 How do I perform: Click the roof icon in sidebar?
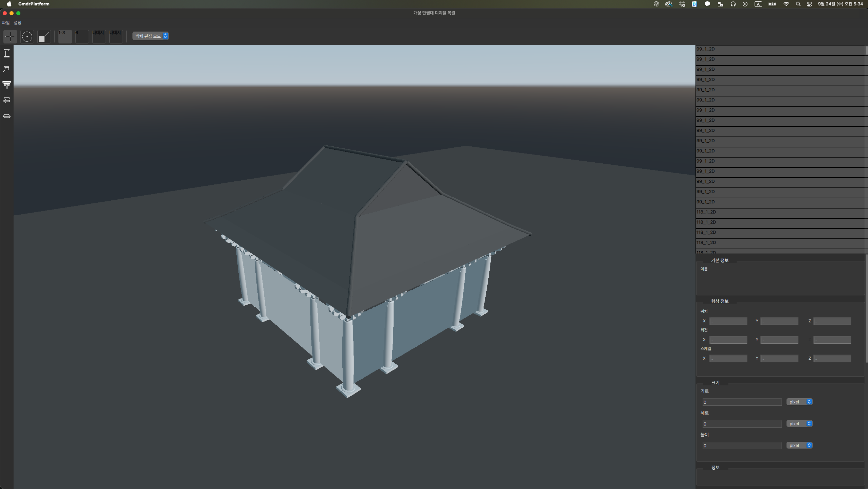pos(7,116)
